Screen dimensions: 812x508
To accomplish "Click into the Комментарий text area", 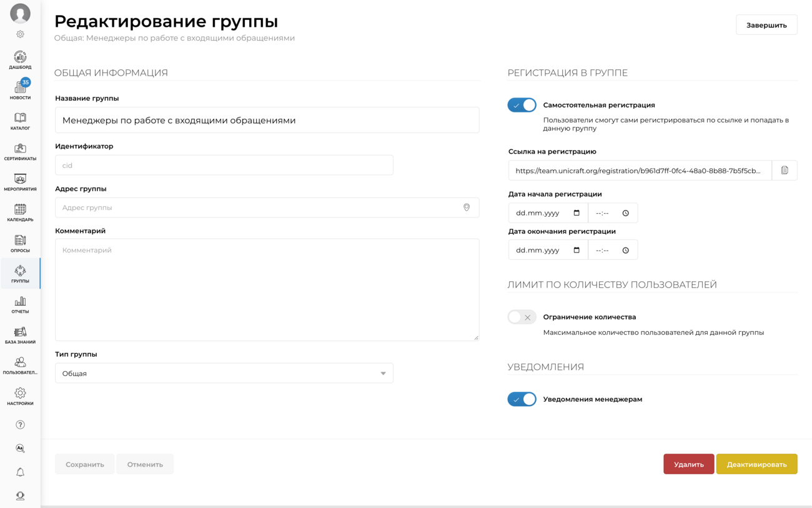I will (267, 290).
